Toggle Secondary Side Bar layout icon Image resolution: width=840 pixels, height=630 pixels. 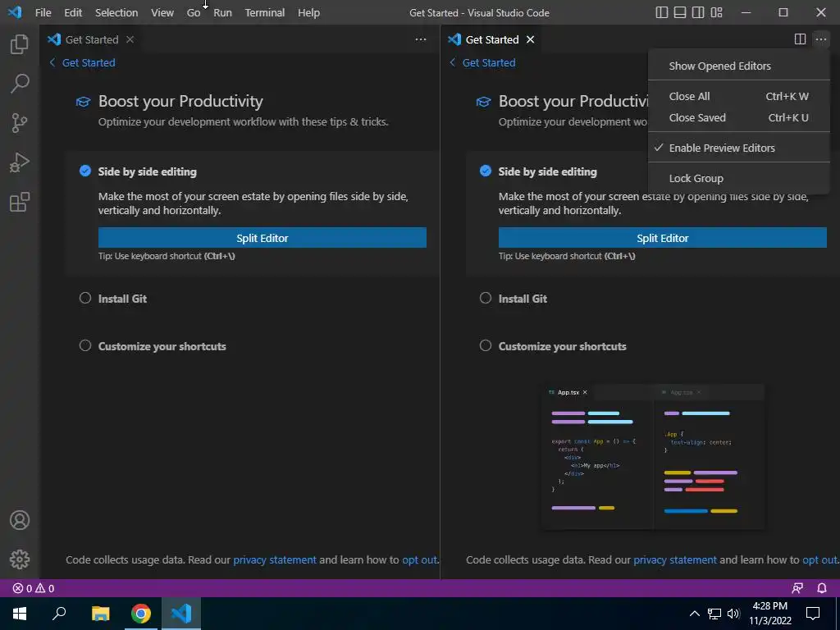(x=698, y=12)
